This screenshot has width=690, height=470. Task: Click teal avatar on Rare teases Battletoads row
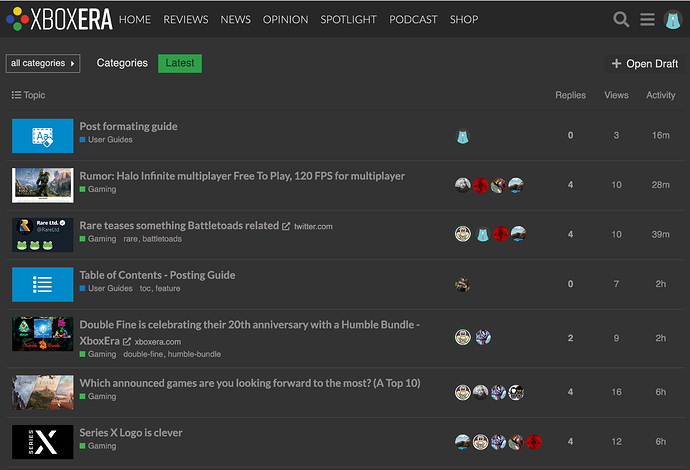483,234
